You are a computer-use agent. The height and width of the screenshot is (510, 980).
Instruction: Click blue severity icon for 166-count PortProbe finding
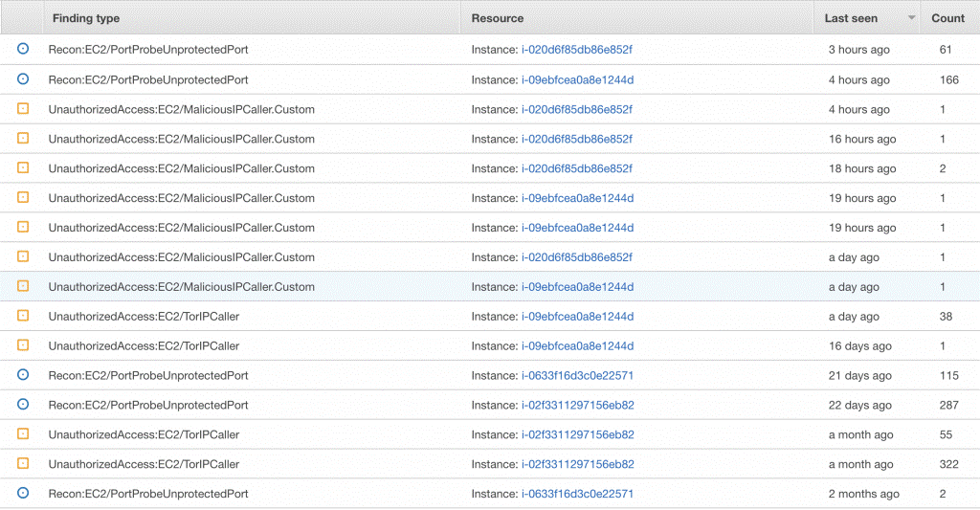[23, 79]
